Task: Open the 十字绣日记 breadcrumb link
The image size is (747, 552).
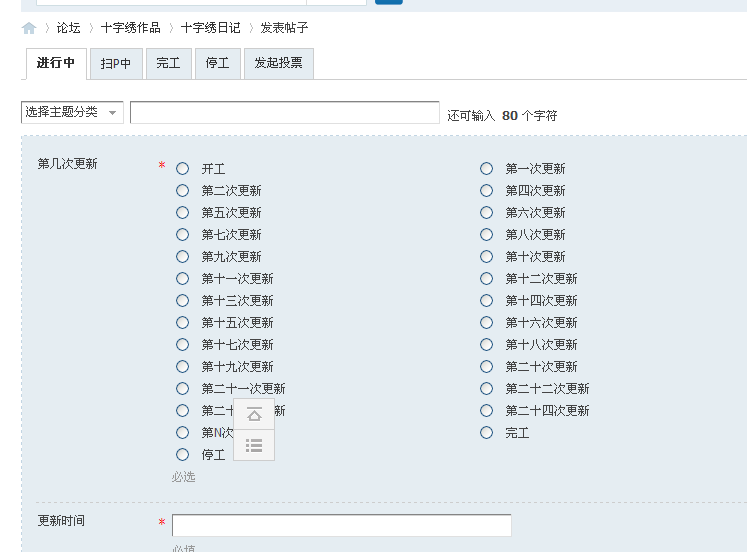Action: click(x=211, y=28)
